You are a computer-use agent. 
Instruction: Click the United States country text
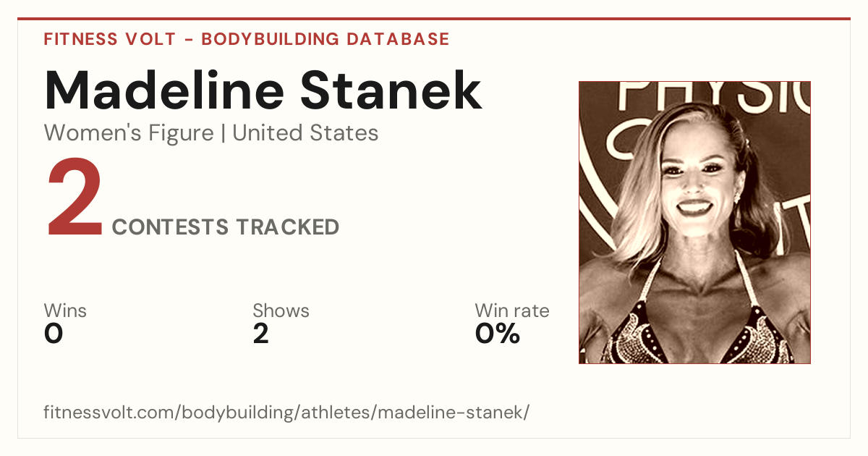[305, 133]
